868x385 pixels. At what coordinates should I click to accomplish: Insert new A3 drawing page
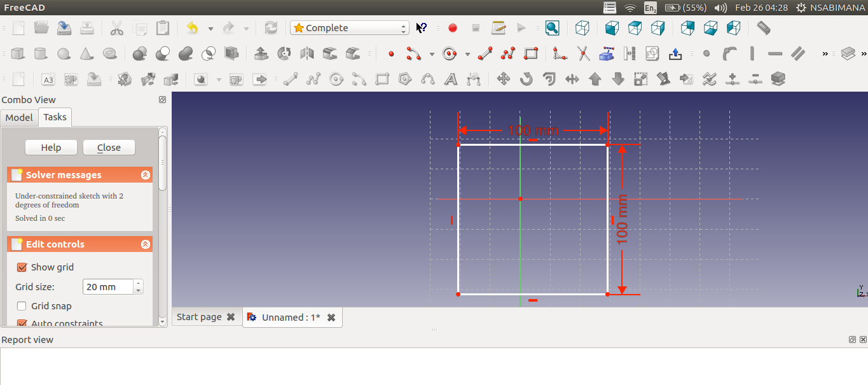pos(48,79)
